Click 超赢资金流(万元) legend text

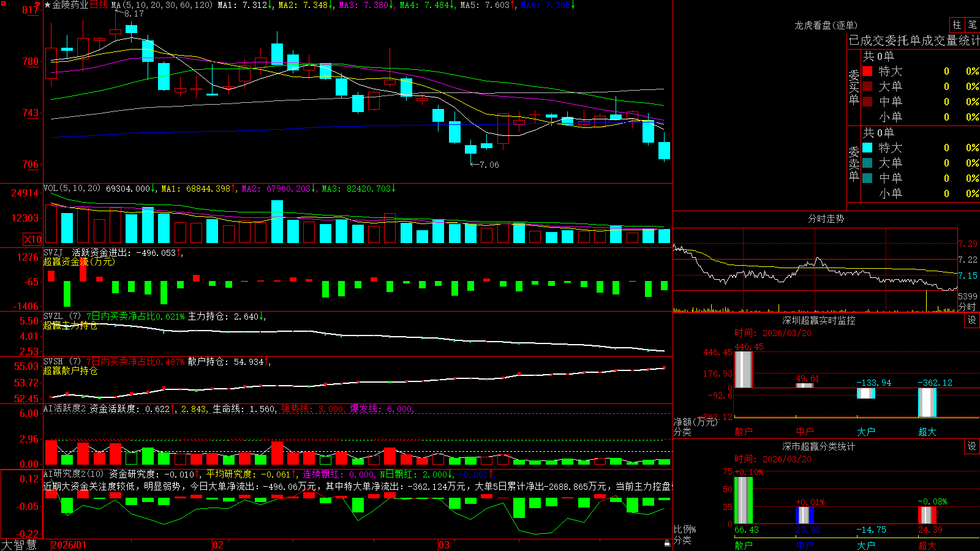point(79,261)
